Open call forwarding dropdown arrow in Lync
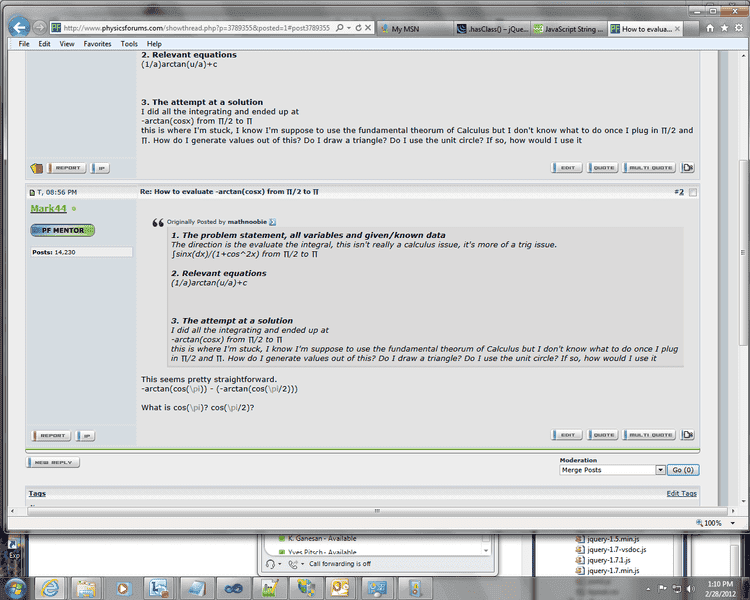This screenshot has width=750, height=600. click(302, 564)
